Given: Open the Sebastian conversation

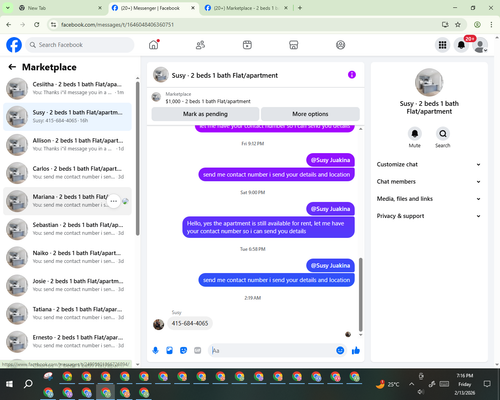Looking at the screenshot, I should [67, 229].
